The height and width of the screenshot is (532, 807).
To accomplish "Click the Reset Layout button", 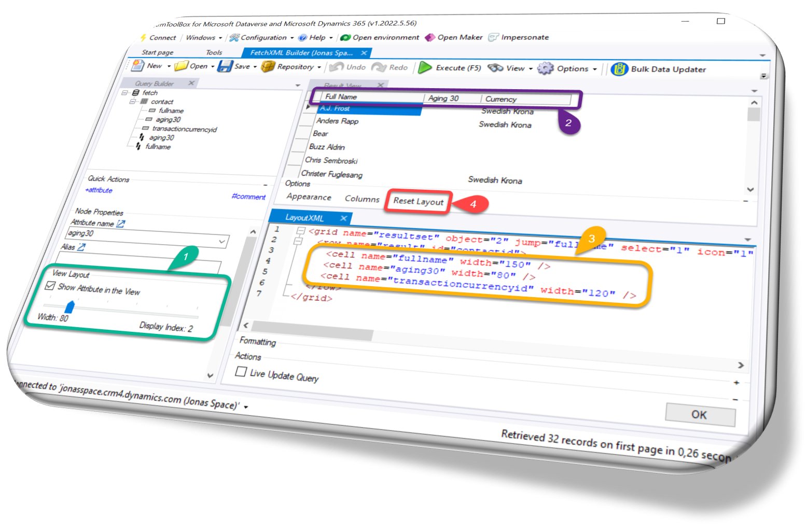I will click(x=418, y=201).
